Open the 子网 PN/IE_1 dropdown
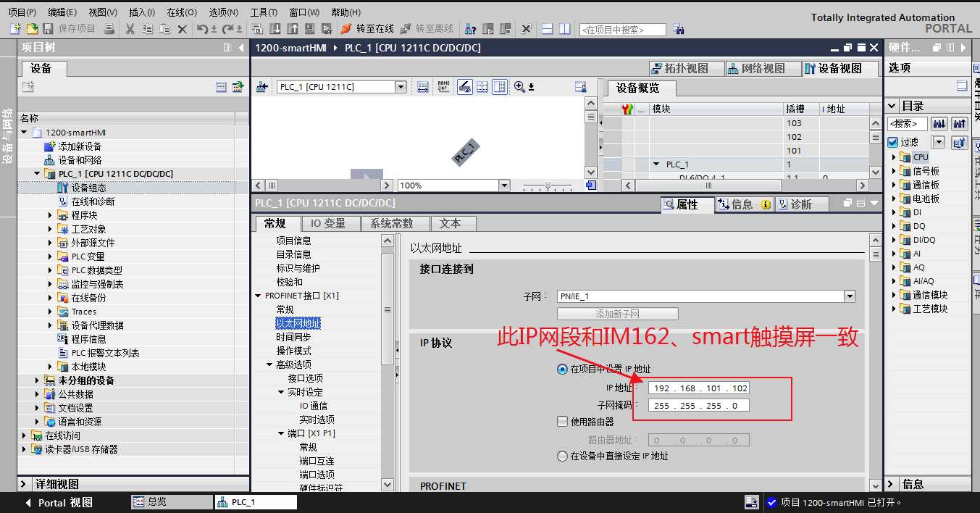Image resolution: width=980 pixels, height=513 pixels. coord(850,296)
